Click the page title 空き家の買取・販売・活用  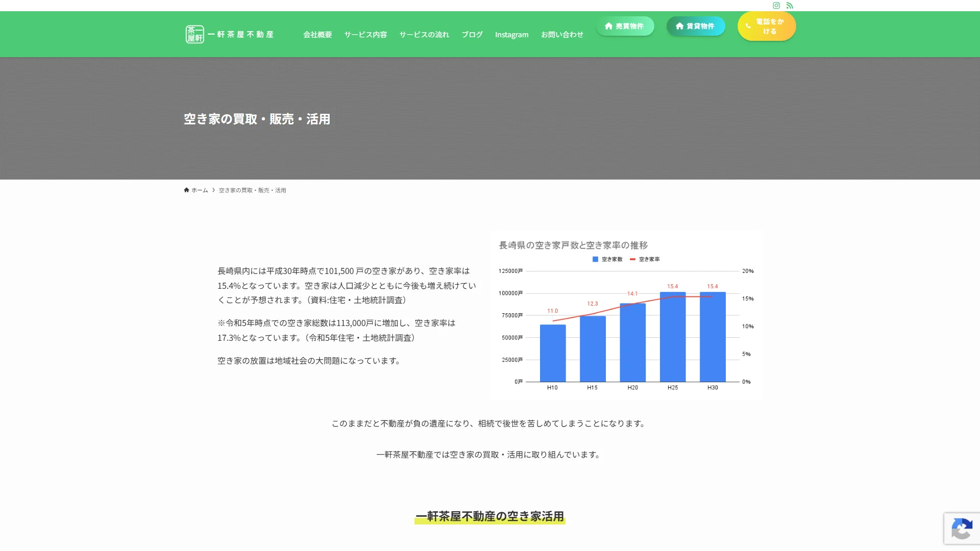pos(257,119)
